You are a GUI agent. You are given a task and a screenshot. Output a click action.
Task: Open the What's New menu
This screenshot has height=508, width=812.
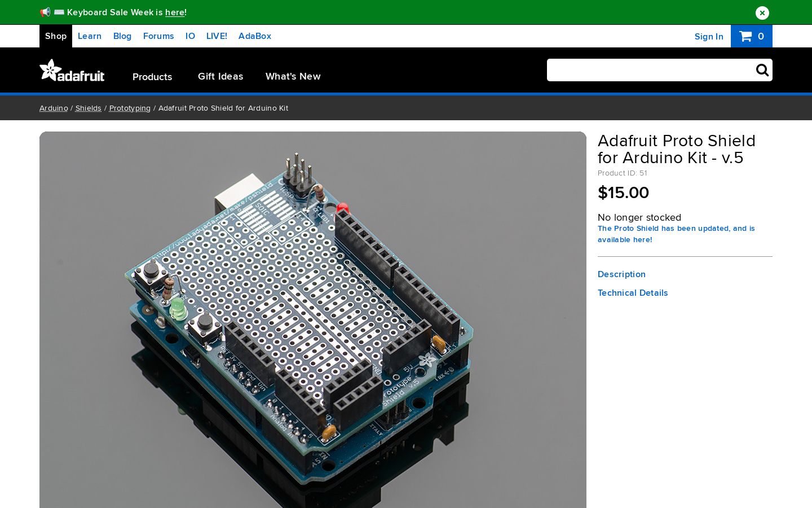click(293, 76)
